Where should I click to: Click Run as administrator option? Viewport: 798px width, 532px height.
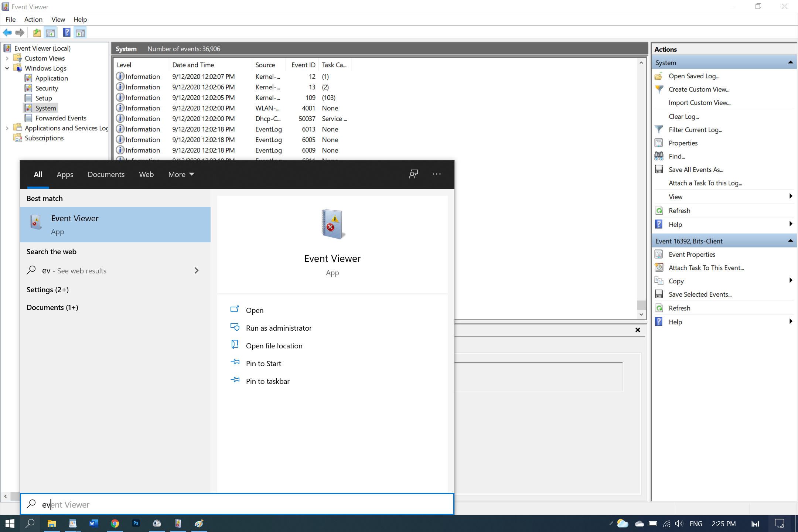[x=279, y=328]
